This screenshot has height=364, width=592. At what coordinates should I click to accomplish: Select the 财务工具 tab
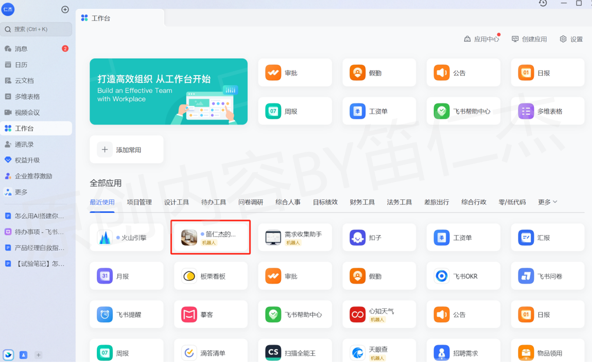pyautogui.click(x=362, y=202)
